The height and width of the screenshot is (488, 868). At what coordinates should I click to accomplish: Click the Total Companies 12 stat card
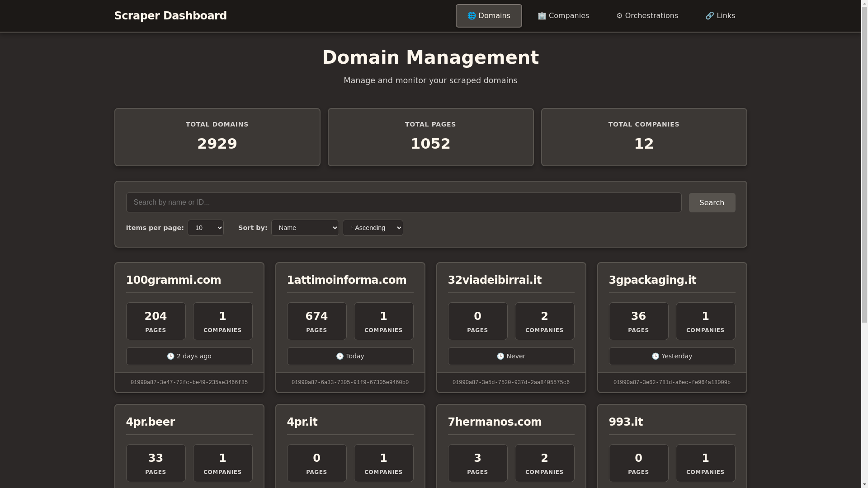click(x=644, y=137)
